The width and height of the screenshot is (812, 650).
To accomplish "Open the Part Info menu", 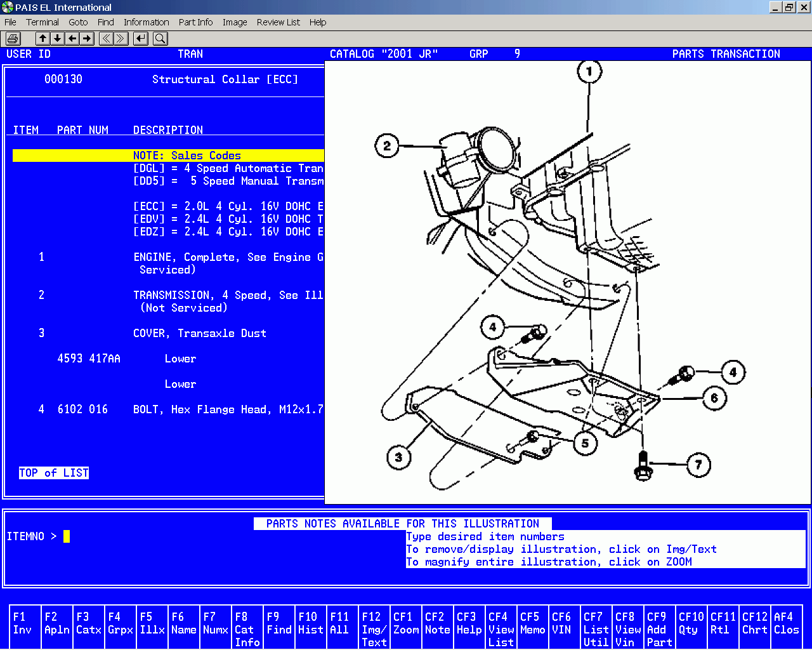I will (x=195, y=22).
